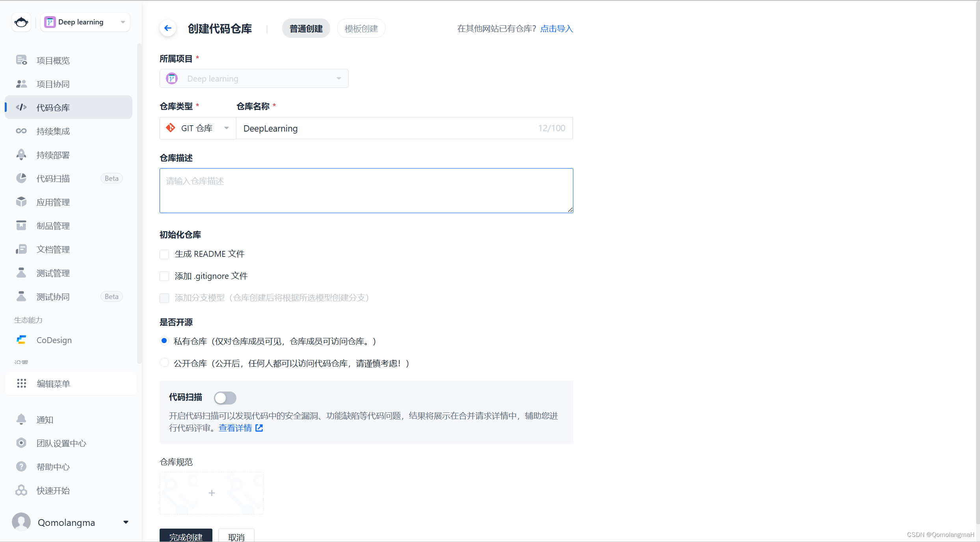This screenshot has width=980, height=542.
Task: Expand the Deep learning project switcher
Action: pyautogui.click(x=85, y=22)
